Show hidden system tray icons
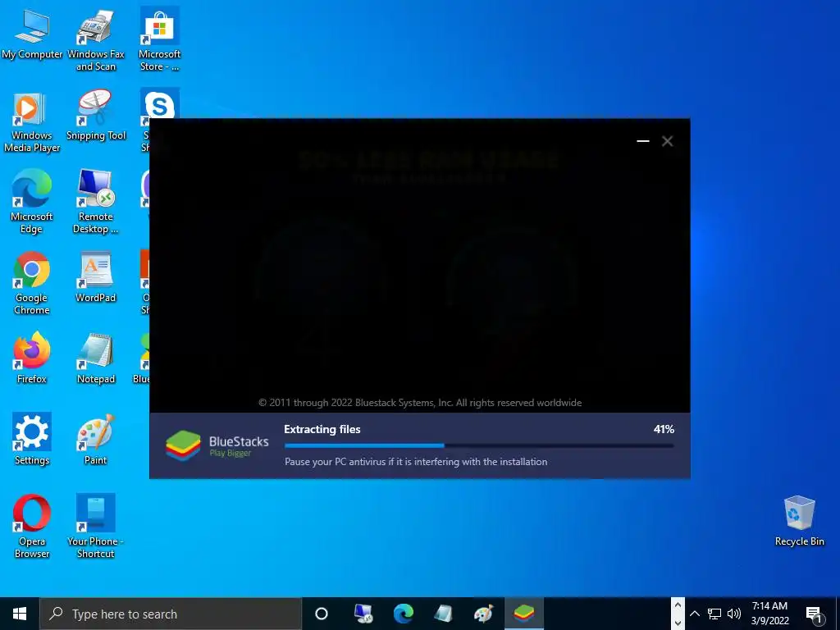The image size is (840, 630). 695,614
